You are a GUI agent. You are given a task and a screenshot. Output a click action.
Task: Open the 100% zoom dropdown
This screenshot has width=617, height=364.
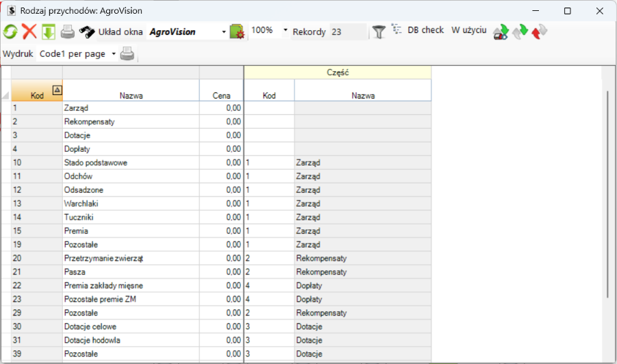click(286, 30)
